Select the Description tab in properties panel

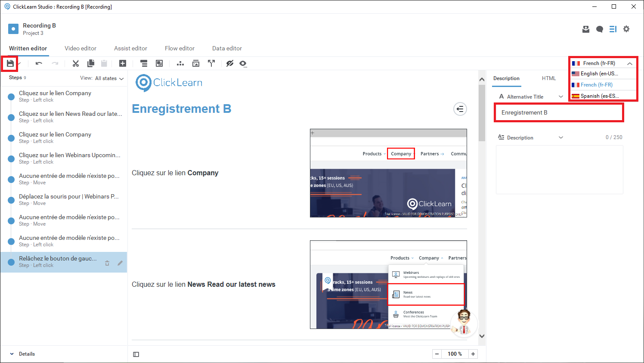[x=506, y=78]
